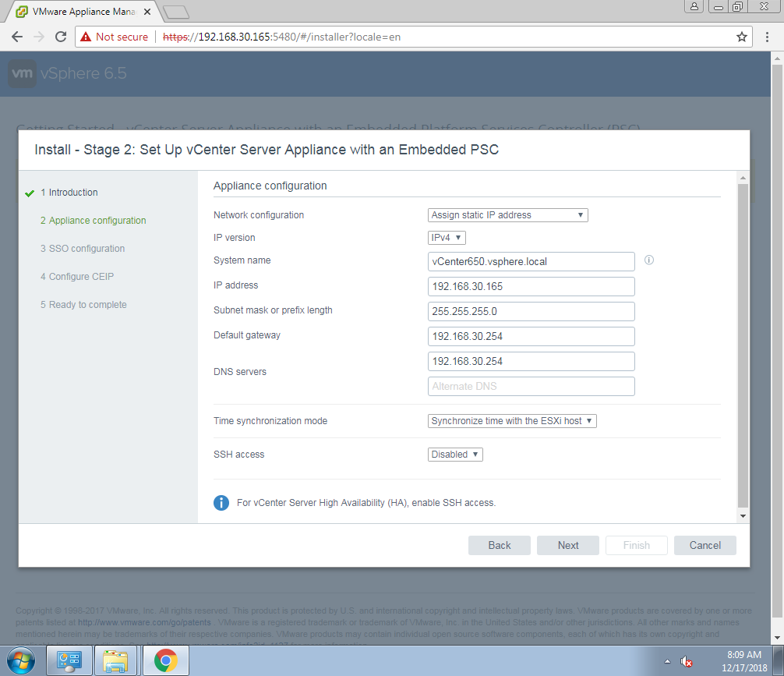Select step 1 Introduction

coord(69,193)
